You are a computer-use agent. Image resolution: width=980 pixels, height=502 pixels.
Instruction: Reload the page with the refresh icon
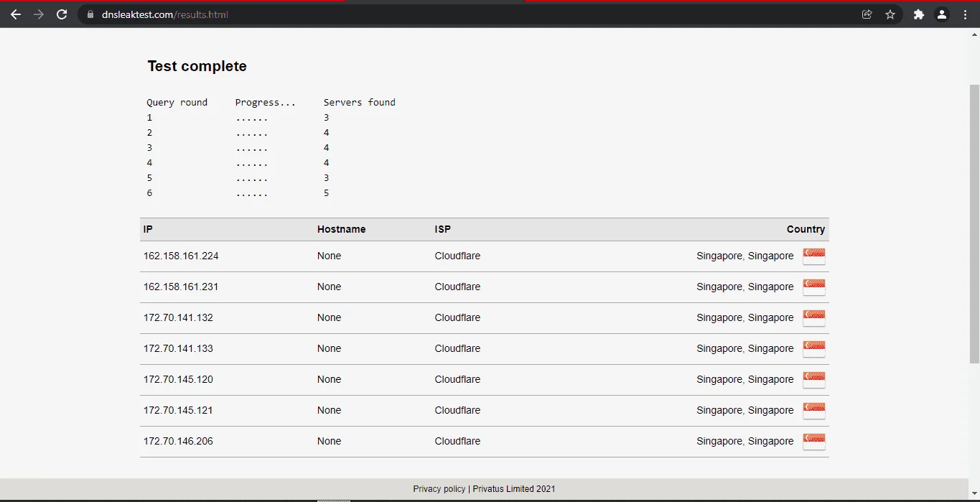click(x=62, y=14)
